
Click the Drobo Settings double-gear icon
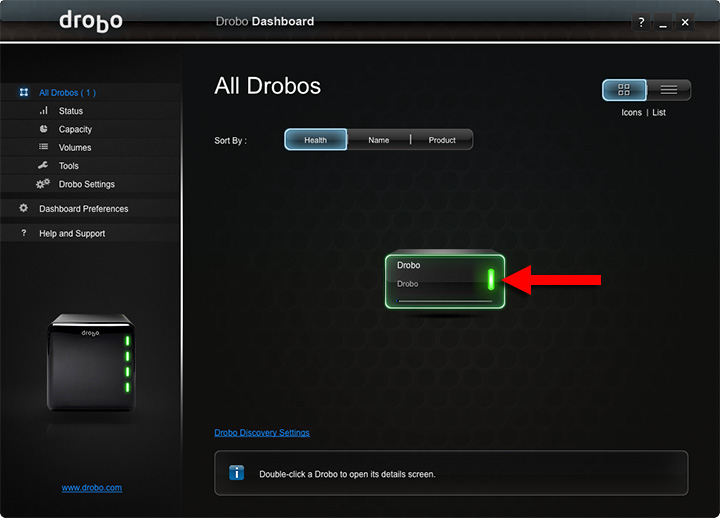[x=43, y=184]
